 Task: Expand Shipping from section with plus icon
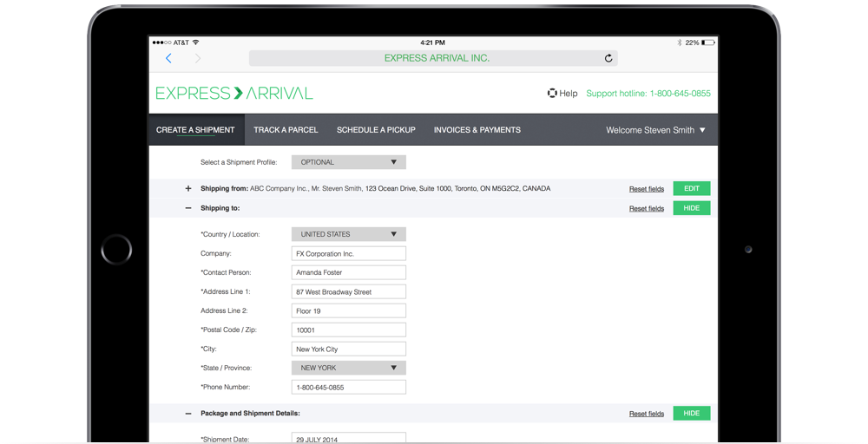click(188, 188)
